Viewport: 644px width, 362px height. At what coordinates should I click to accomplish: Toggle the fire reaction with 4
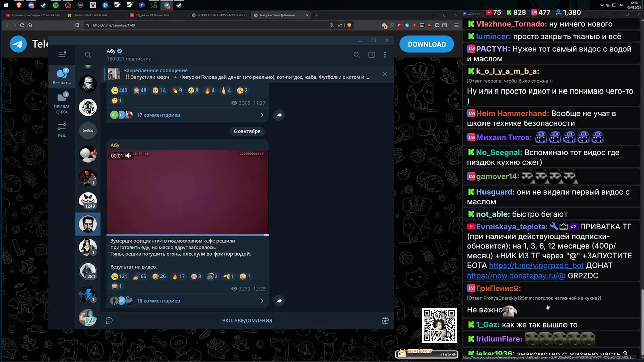[x=210, y=90]
